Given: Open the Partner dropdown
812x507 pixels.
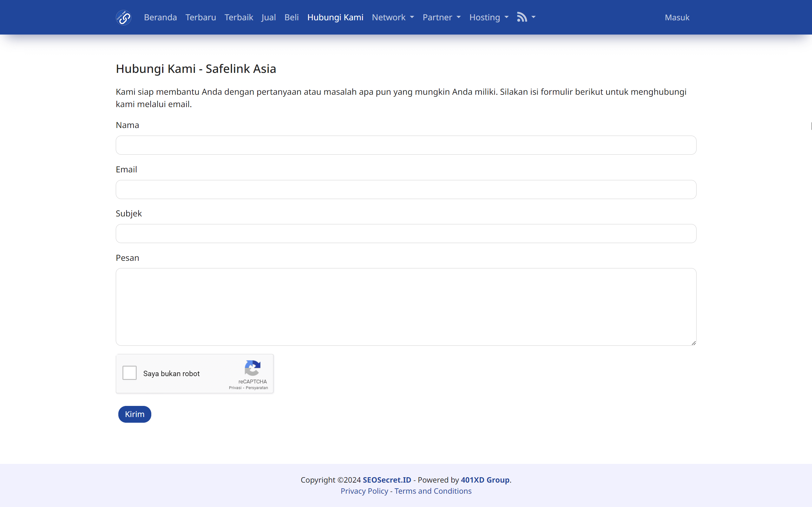Looking at the screenshot, I should (x=442, y=17).
